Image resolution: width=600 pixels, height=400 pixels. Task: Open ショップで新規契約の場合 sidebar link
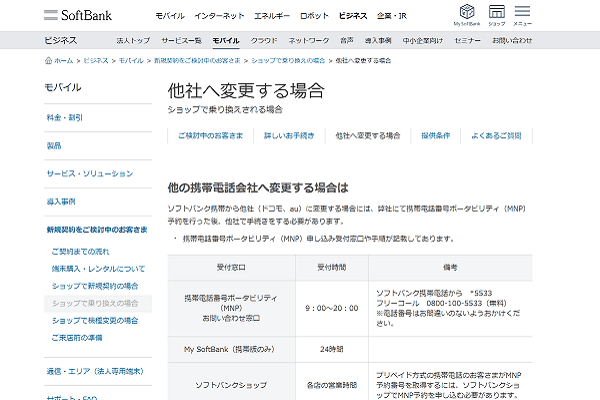[x=95, y=286]
